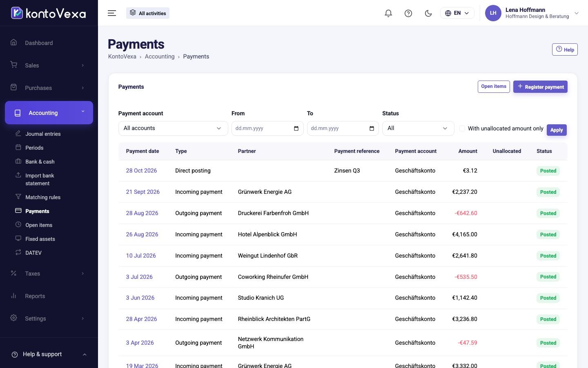Image resolution: width=588 pixels, height=368 pixels.
Task: Sort by the Amount column header
Action: click(468, 151)
